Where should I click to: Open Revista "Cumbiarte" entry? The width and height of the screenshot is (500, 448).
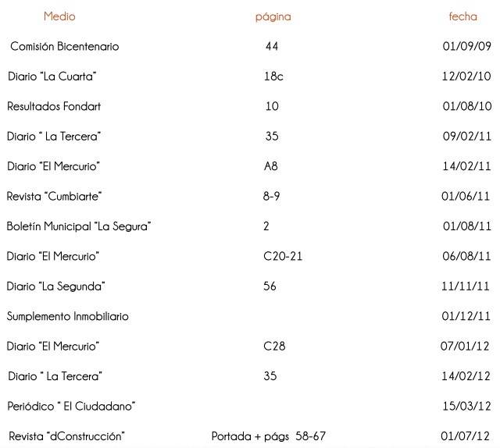tap(54, 196)
